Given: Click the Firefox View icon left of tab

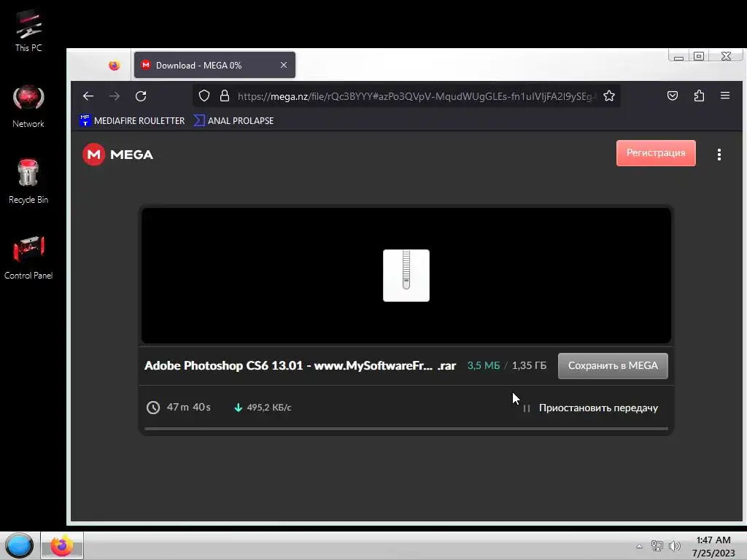Looking at the screenshot, I should [x=114, y=65].
